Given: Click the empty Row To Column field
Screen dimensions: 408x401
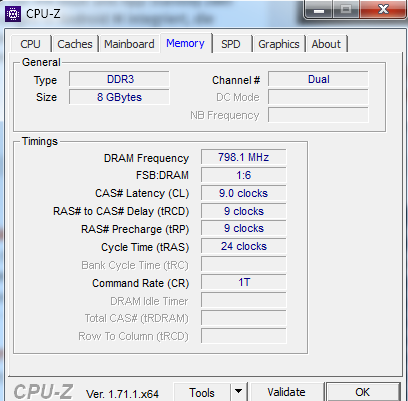Looking at the screenshot, I should (x=243, y=336).
